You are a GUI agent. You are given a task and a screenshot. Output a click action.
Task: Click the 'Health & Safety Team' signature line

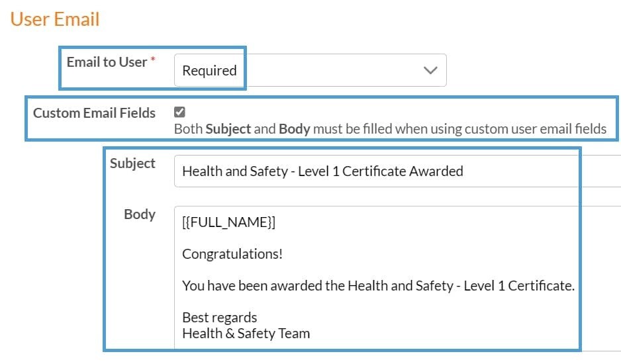(x=246, y=334)
